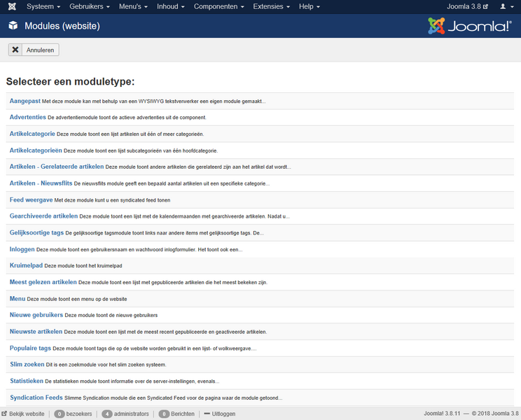Screen dimensions: 521x420
Task: Expand the Menu's dropdown
Action: pos(133,6)
